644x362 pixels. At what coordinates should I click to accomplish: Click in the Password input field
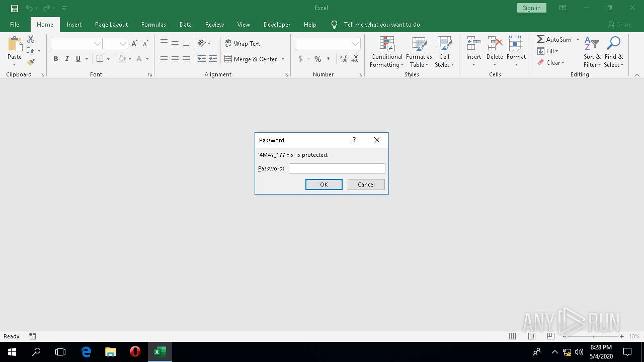click(x=337, y=168)
